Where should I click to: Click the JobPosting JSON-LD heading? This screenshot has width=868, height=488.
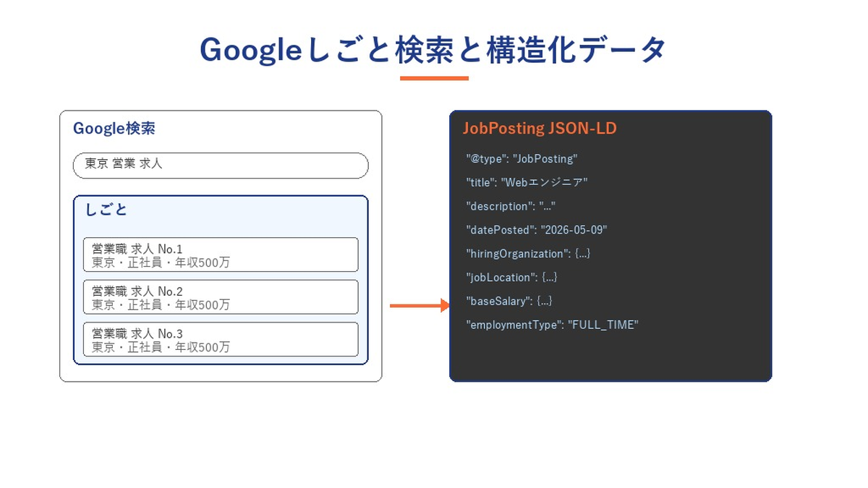tap(540, 129)
